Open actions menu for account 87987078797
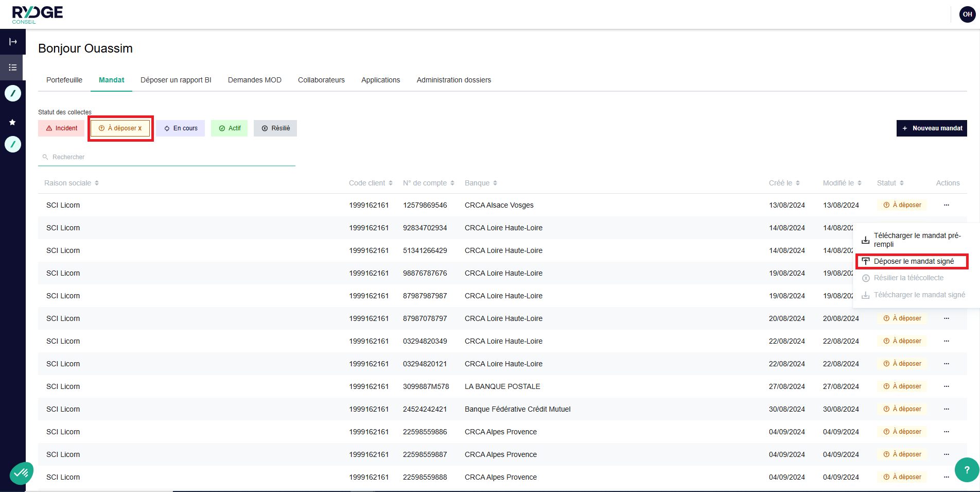Screen dimensions: 980x492 [947, 318]
